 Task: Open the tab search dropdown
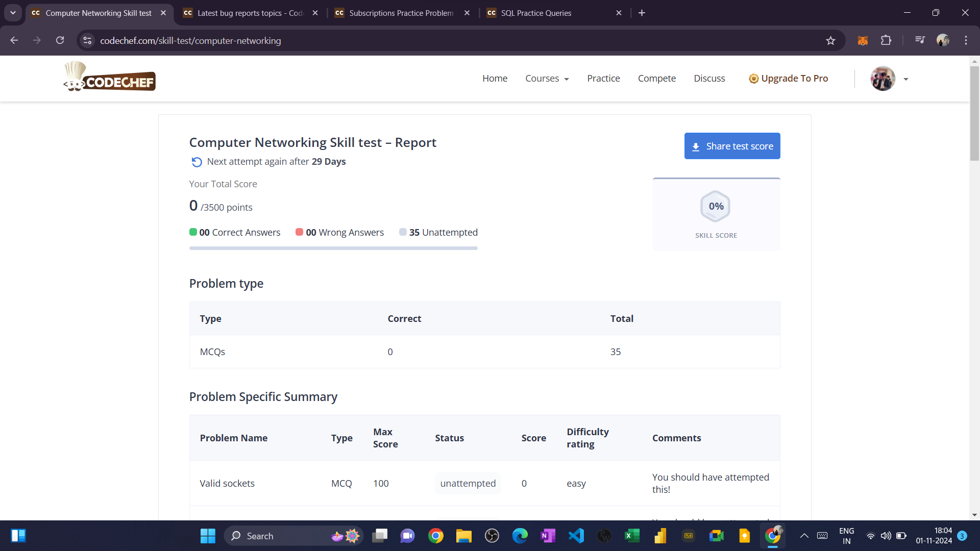coord(13,13)
